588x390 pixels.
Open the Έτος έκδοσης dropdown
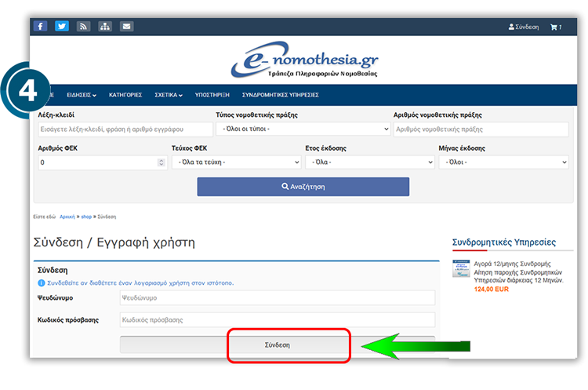(370, 162)
